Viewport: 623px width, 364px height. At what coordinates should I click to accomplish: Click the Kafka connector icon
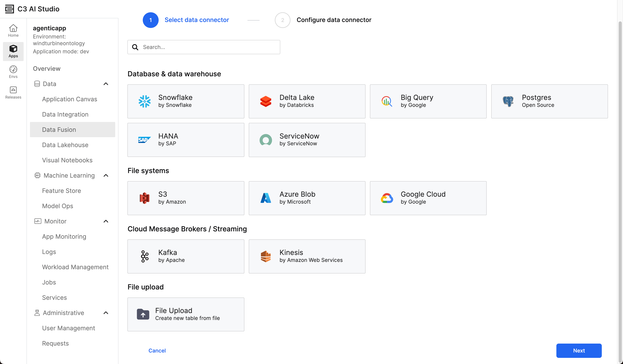[144, 256]
